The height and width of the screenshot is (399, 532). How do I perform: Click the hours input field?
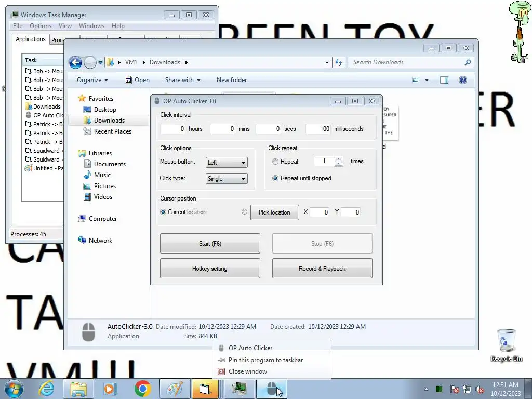coord(172,129)
